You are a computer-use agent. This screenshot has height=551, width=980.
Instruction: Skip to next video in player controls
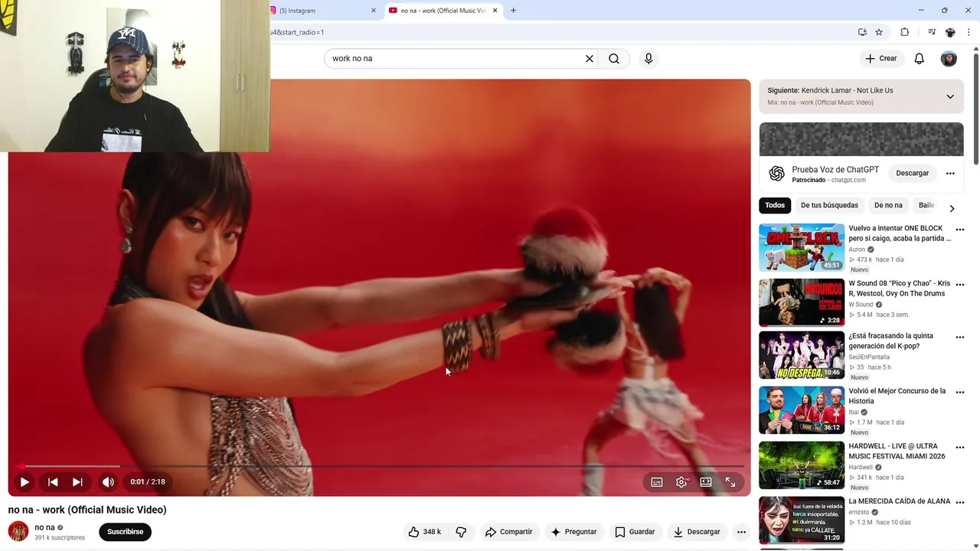pyautogui.click(x=77, y=482)
